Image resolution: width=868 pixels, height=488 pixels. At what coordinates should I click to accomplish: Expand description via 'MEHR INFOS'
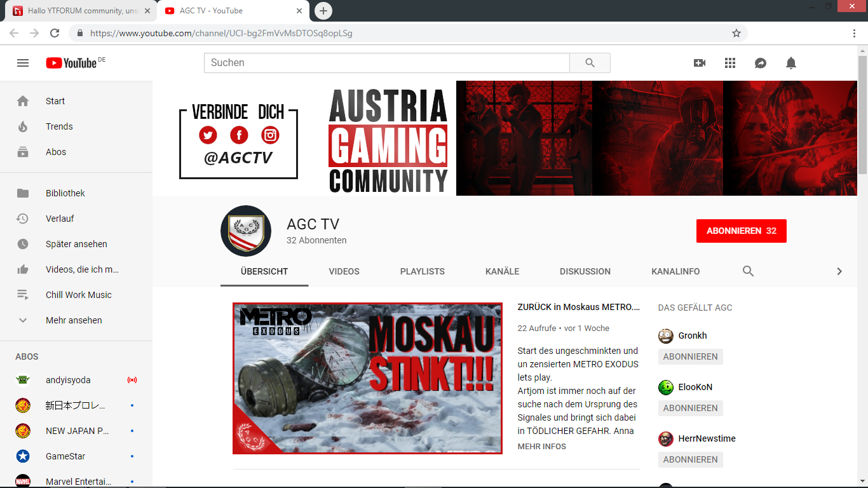click(x=541, y=447)
